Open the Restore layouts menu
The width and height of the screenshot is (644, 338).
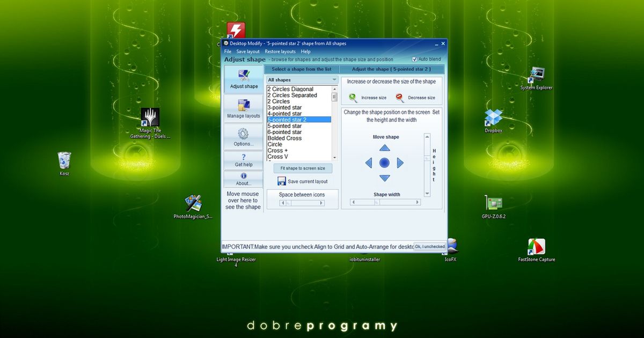(x=280, y=51)
